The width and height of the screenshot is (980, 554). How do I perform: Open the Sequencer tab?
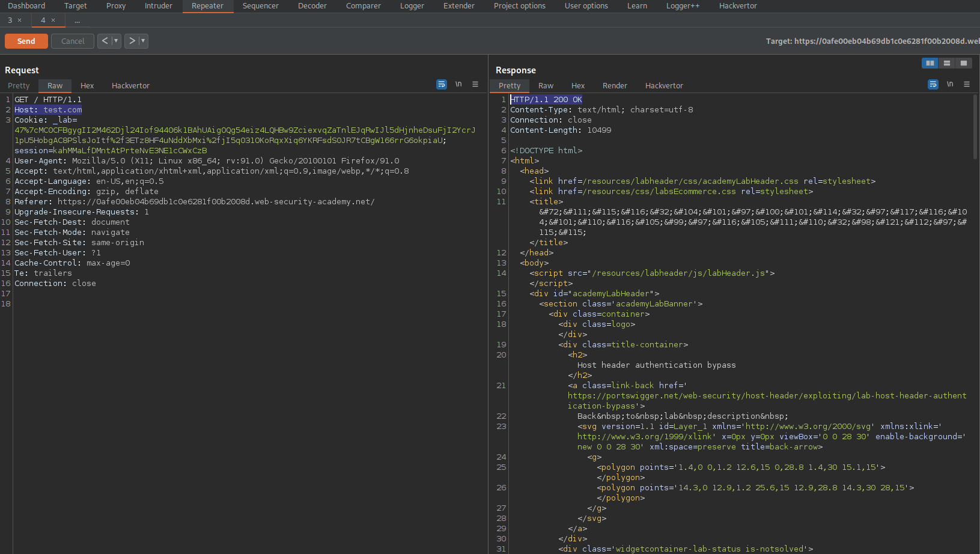(x=261, y=6)
